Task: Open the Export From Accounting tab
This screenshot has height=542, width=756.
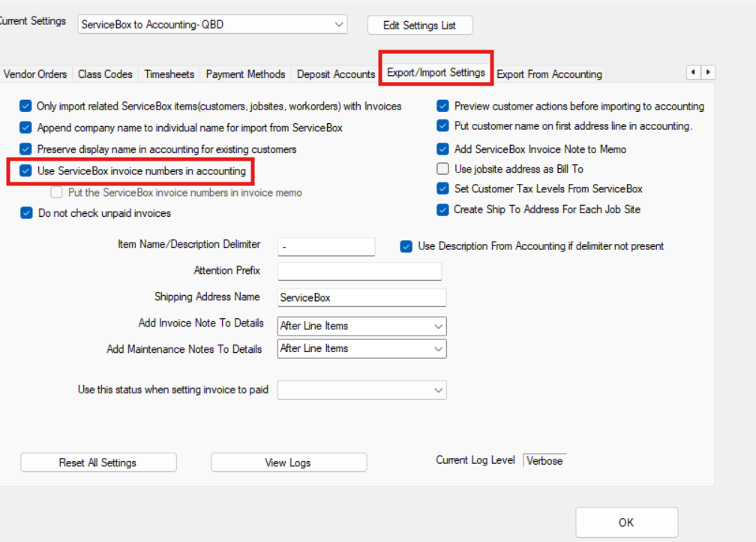Action: [549, 74]
